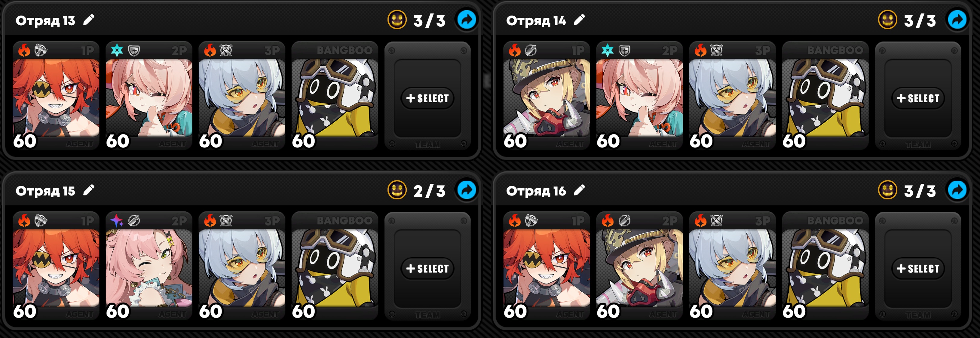Rename Отряд 14 via its pencil icon
Viewport: 980px width, 338px height.
[579, 20]
